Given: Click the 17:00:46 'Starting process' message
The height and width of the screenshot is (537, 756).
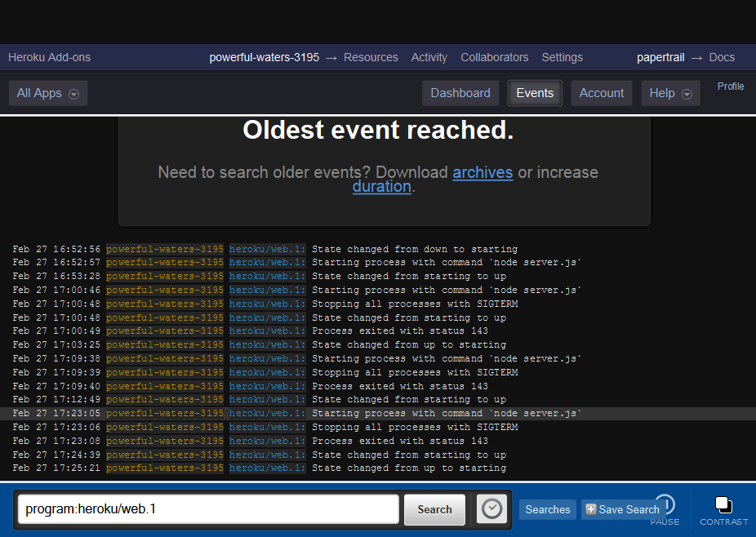Looking at the screenshot, I should point(447,291).
